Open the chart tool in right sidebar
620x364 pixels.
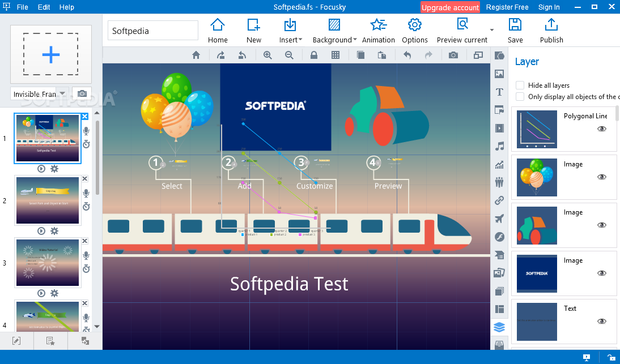tap(499, 165)
